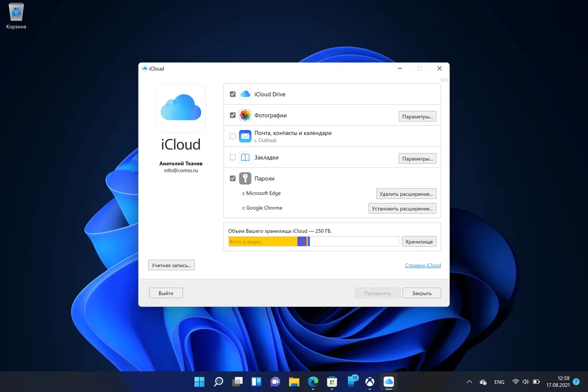Click the Пароли key icon

click(245, 178)
